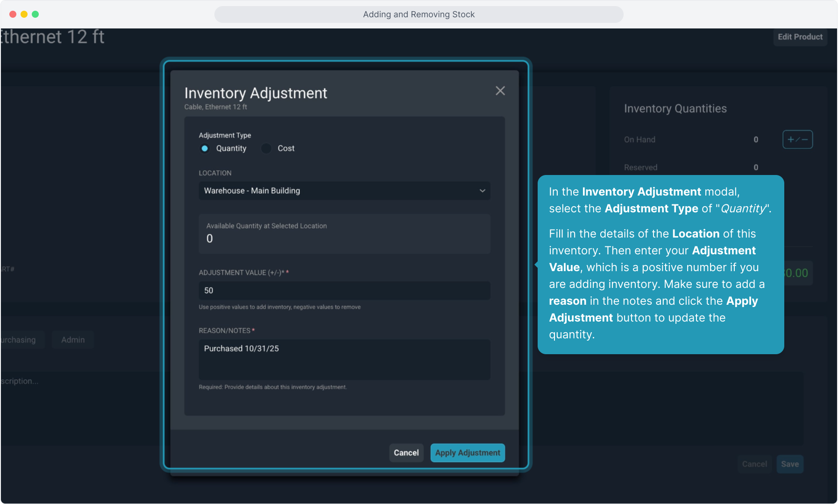Select the Quantity adjustment type radio

(205, 148)
